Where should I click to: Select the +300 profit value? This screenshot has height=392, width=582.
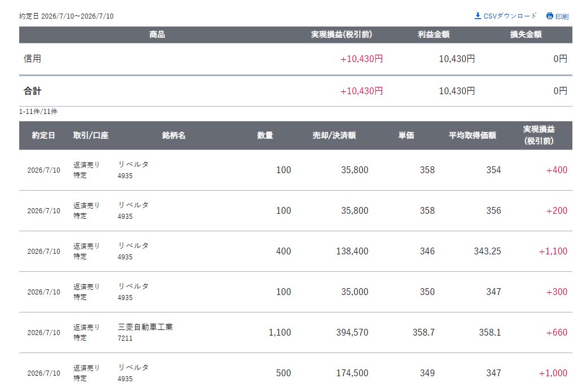point(557,292)
